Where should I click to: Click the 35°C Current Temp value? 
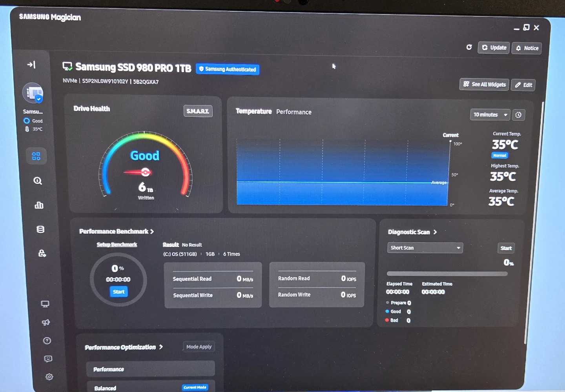coord(505,145)
